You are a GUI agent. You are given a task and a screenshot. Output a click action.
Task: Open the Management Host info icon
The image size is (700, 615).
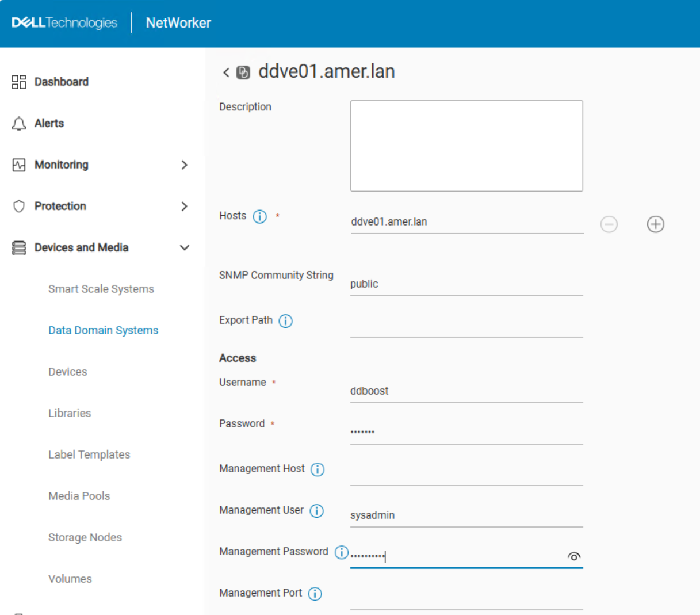(317, 469)
